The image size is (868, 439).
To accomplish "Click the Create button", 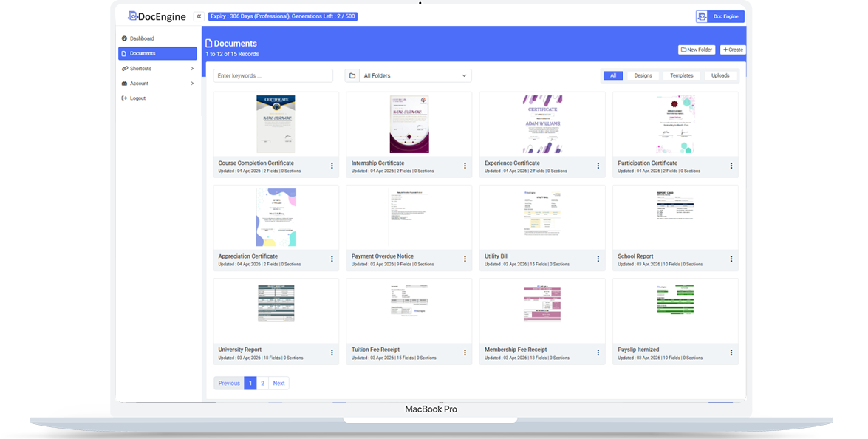I will 733,50.
